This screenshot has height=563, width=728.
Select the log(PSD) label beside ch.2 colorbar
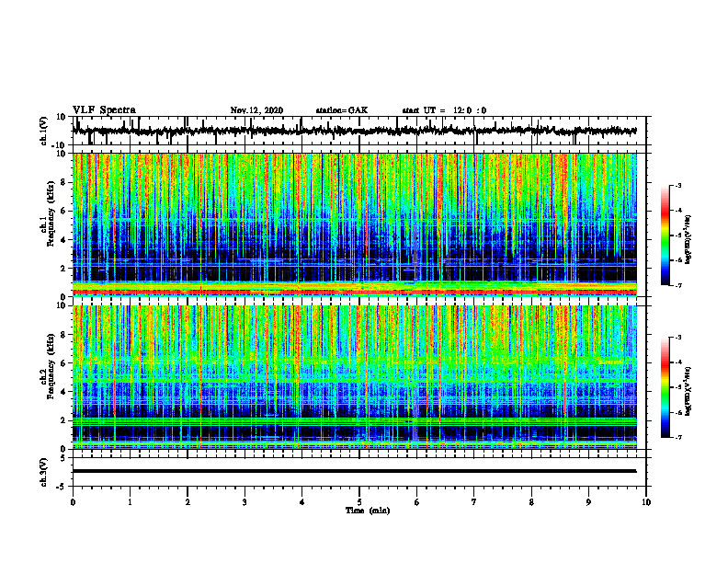(688, 392)
